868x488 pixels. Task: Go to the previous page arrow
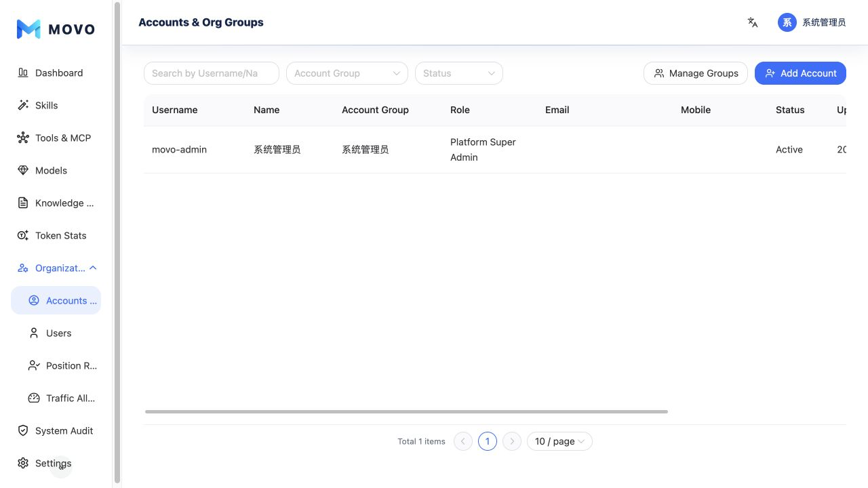(463, 441)
